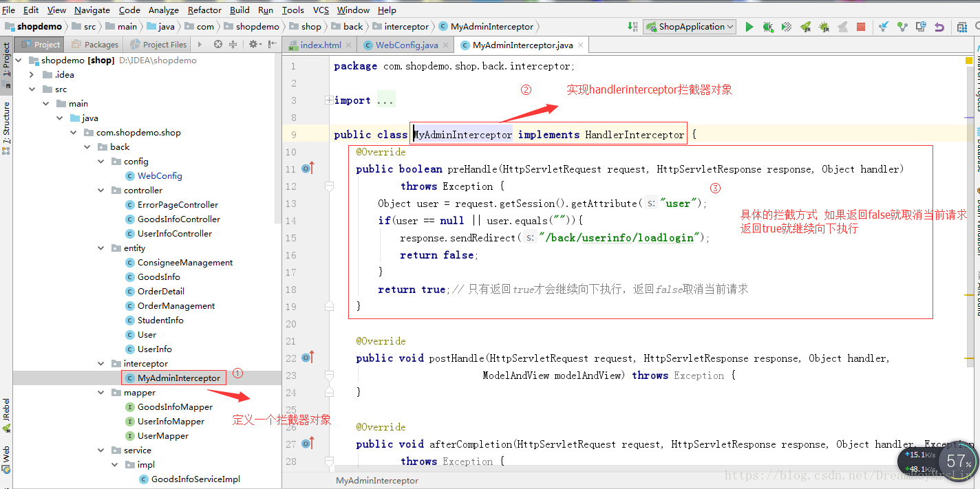980x489 pixels.
Task: Open the Navigate menu
Action: [92, 10]
